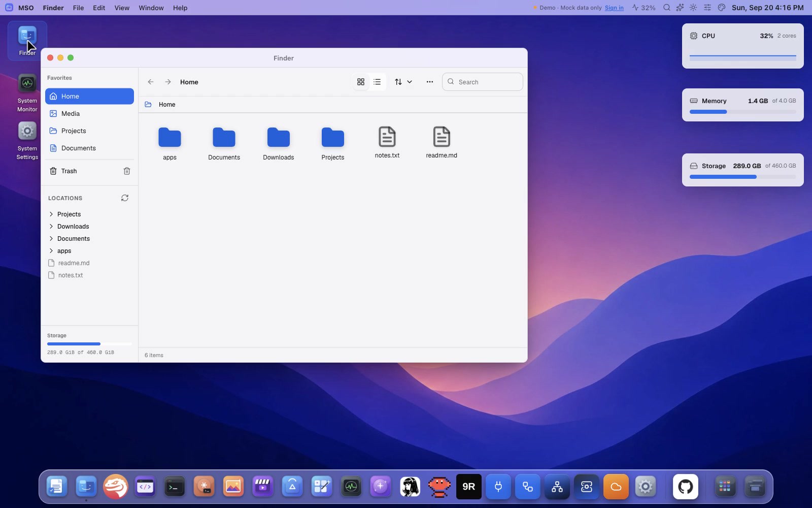
Task: Open the 9R app in dock
Action: (469, 487)
